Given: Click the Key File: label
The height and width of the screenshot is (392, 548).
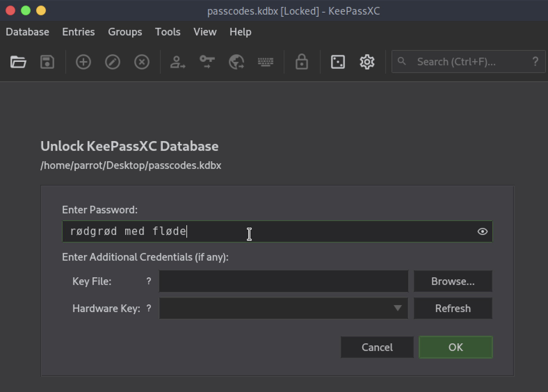Looking at the screenshot, I should [x=92, y=281].
